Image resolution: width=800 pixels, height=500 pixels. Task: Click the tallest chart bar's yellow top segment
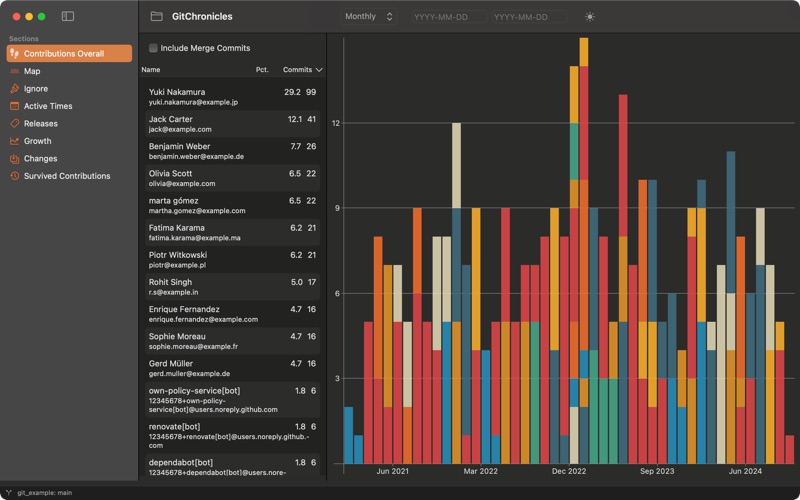[584, 52]
